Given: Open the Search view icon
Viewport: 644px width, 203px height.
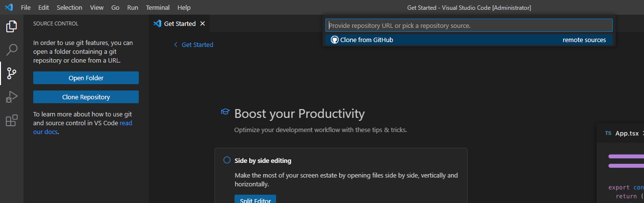Looking at the screenshot, I should [x=12, y=50].
